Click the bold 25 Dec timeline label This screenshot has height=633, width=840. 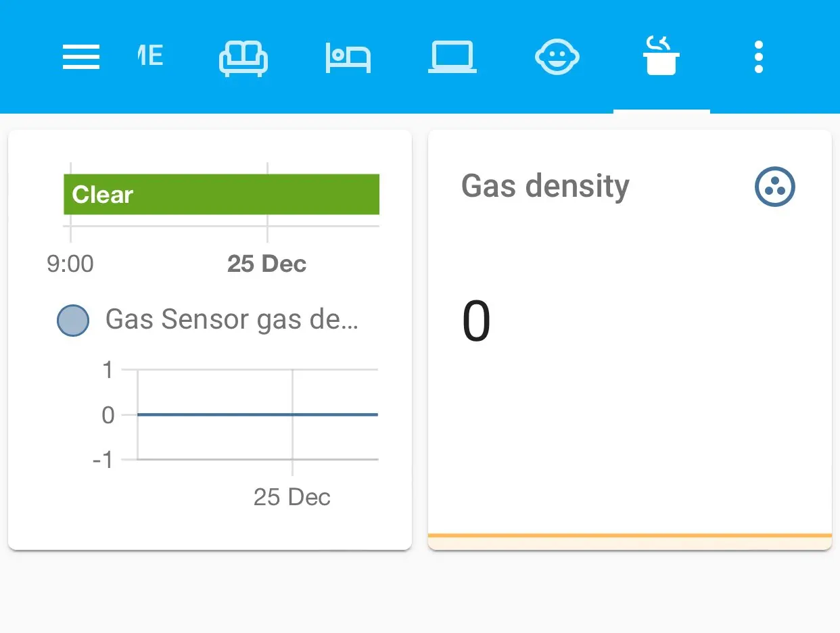[266, 264]
